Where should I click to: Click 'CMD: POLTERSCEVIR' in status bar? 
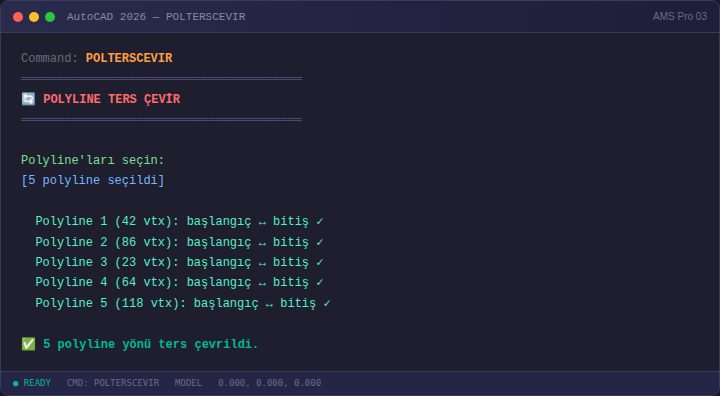tap(113, 383)
